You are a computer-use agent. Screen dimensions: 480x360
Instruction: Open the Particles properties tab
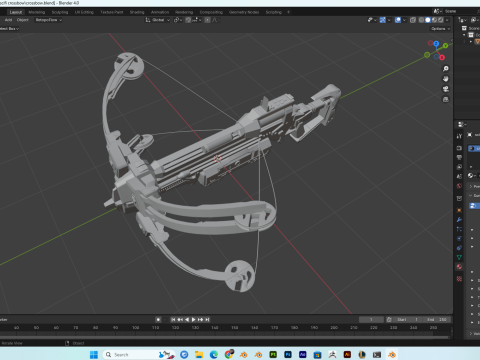click(459, 229)
